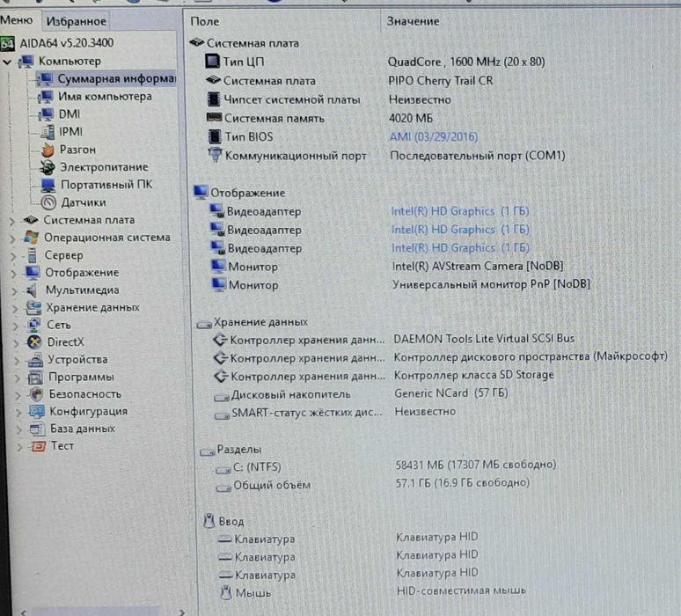The width and height of the screenshot is (681, 616).
Task: Select the HID-совместимая мышь value
Action: [461, 590]
